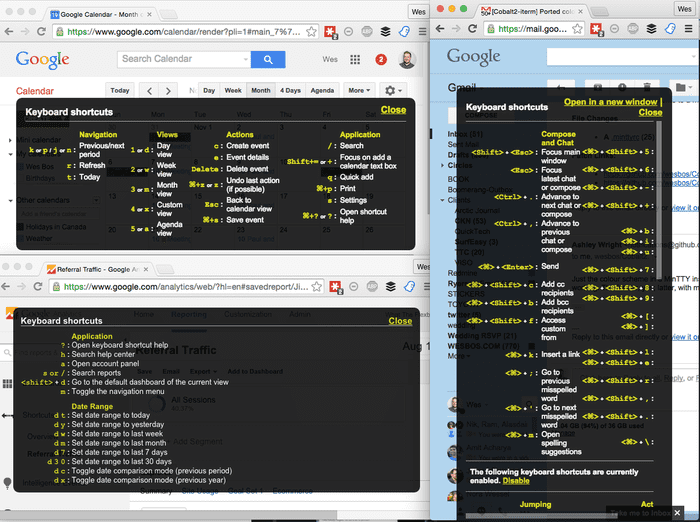Click the Analytics URL address bar
This screenshot has width=700, height=522.
coord(185,287)
